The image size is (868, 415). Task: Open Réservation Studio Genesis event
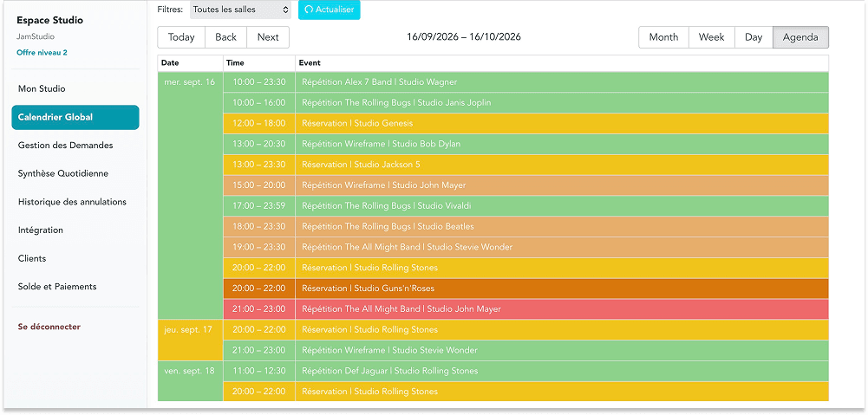[562, 123]
